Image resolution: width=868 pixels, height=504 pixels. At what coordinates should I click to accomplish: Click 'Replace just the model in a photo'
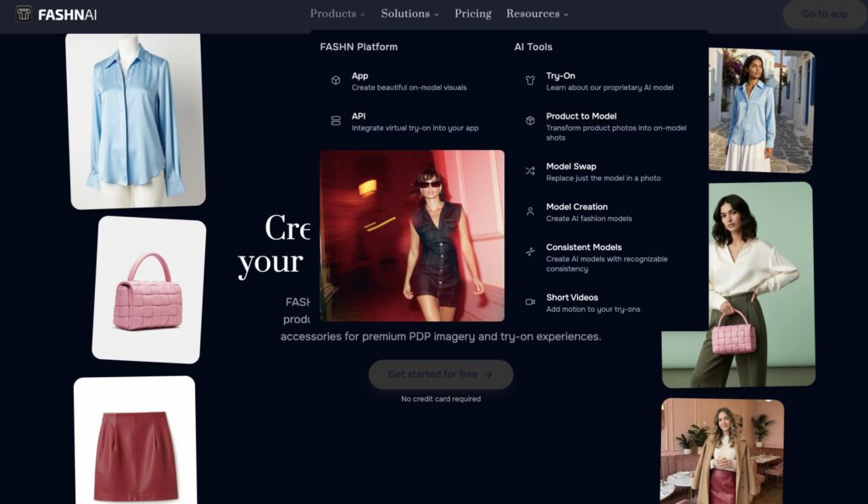[x=604, y=178]
